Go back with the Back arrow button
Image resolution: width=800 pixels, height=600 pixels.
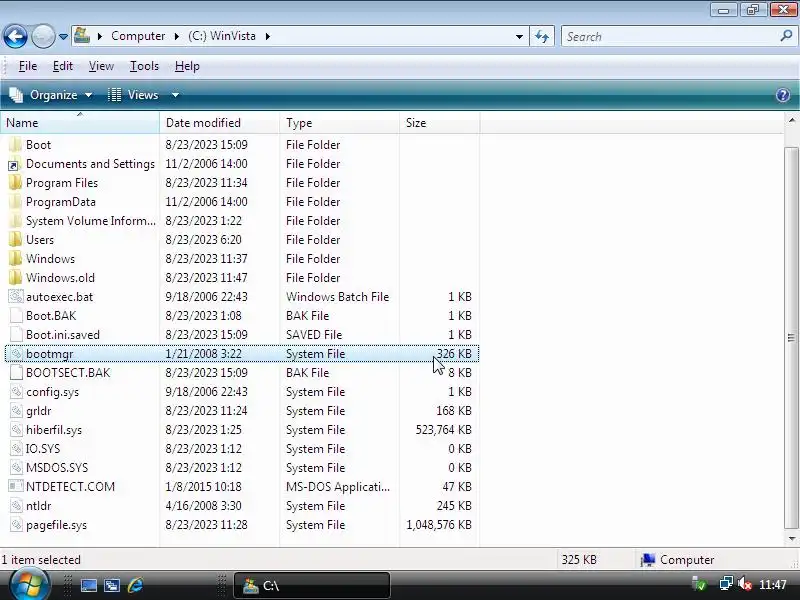click(15, 36)
